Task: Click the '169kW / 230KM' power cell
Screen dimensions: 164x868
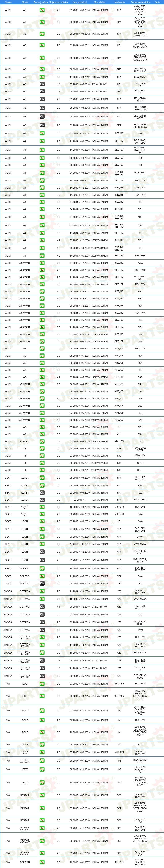Action: [x=100, y=745]
